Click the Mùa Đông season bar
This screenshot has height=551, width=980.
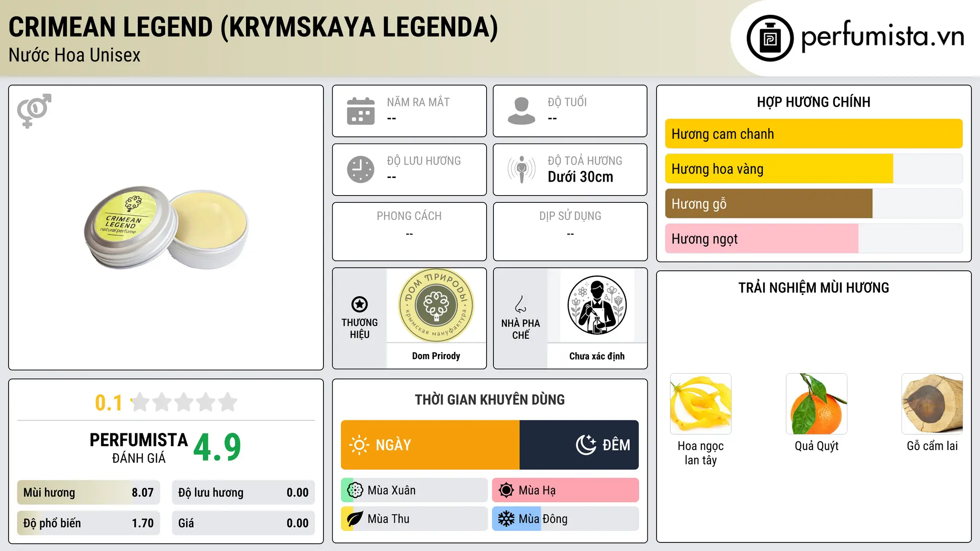566,519
